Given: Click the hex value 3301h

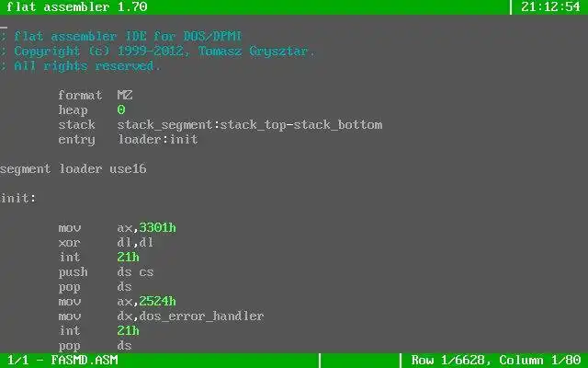Looking at the screenshot, I should coord(157,228).
